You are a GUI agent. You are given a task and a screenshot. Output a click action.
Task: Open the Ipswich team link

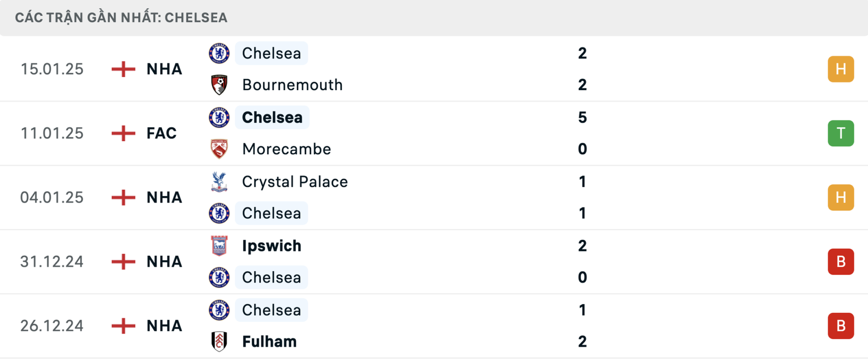tap(271, 245)
